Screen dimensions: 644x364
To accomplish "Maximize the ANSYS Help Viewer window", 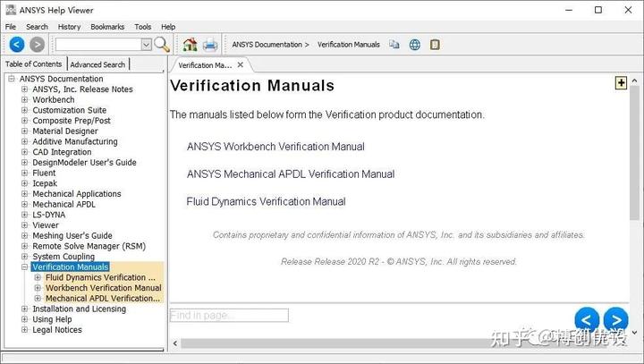I will pyautogui.click(x=598, y=10).
